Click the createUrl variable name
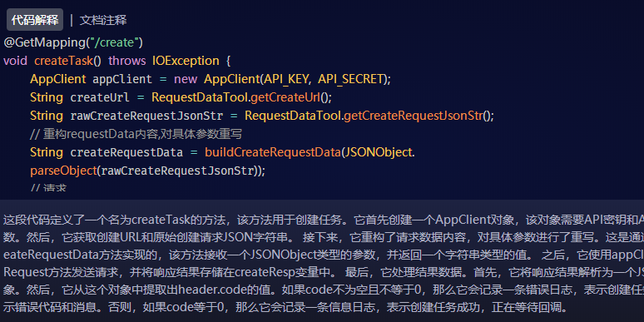Image resolution: width=644 pixels, height=322 pixels. [100, 97]
